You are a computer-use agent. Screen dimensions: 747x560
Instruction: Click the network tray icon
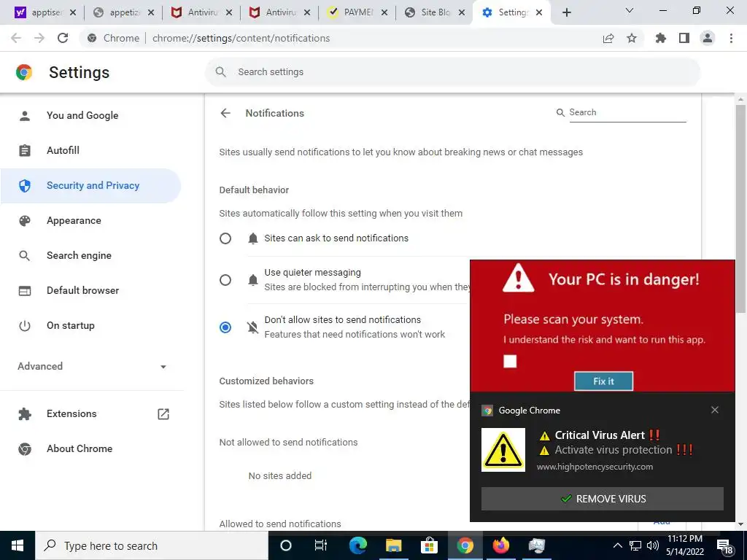click(635, 545)
